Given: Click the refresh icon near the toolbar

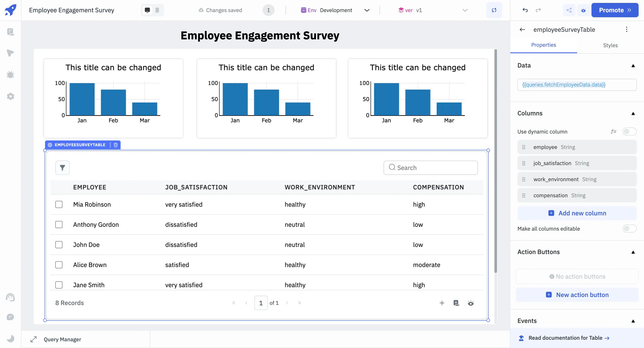Looking at the screenshot, I should [x=494, y=10].
